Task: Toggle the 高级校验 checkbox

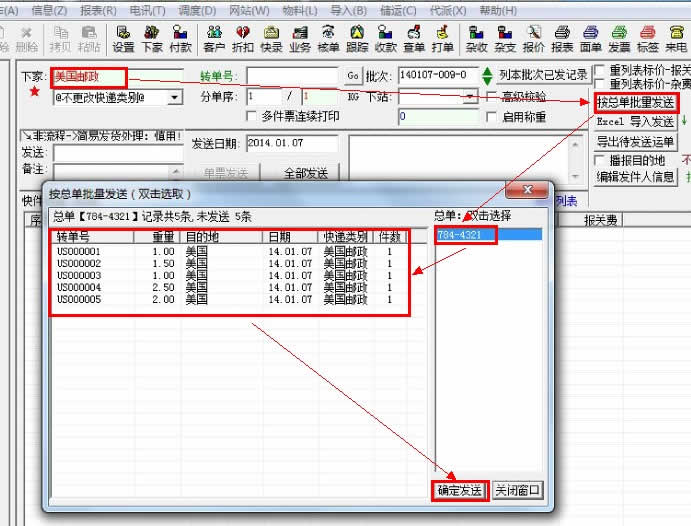Action: (491, 97)
